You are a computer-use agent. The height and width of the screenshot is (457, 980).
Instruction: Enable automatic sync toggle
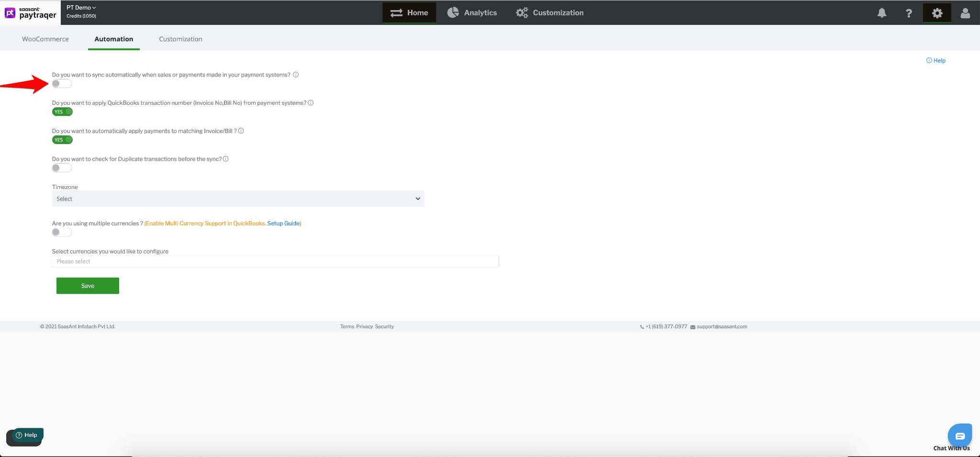[x=62, y=84]
